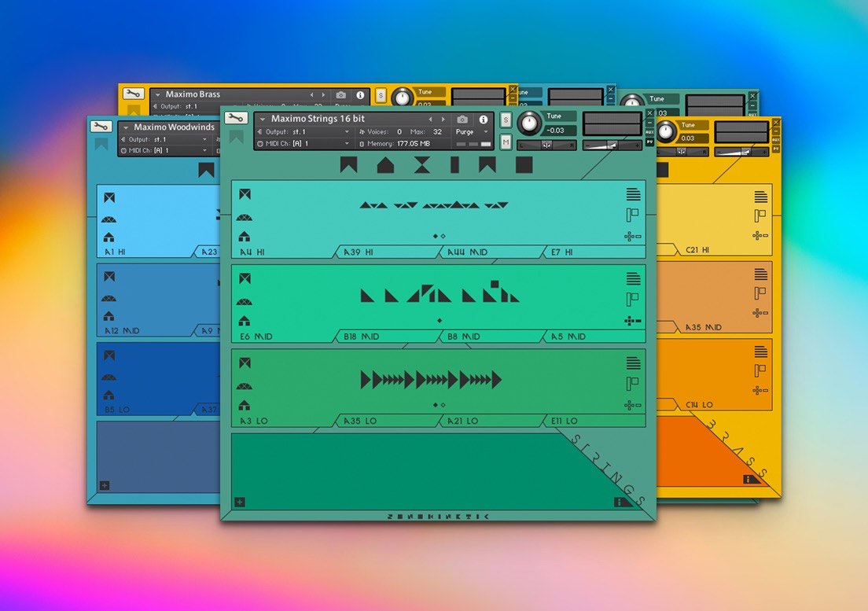The height and width of the screenshot is (611, 868).
Task: Open the info icon beside the Strings camera
Action: pyautogui.click(x=483, y=120)
